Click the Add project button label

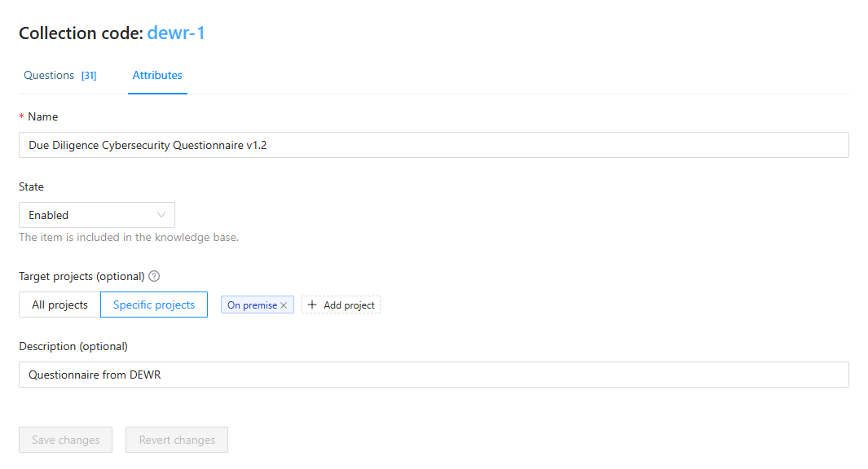coord(349,305)
